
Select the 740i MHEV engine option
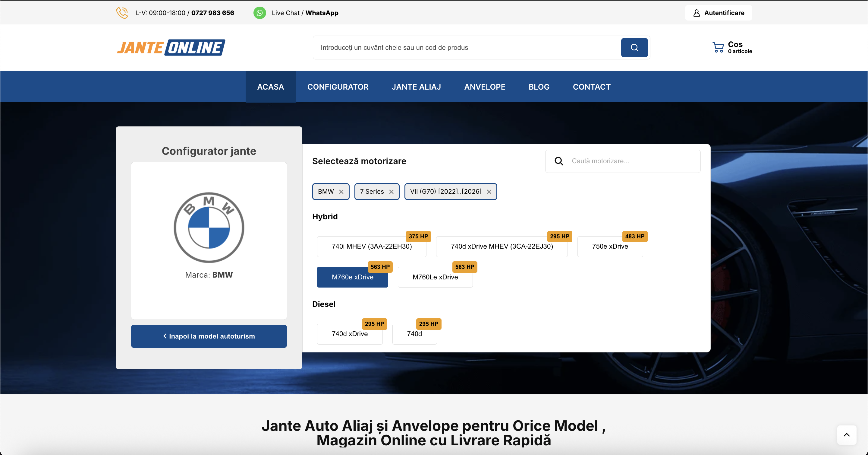tap(372, 247)
